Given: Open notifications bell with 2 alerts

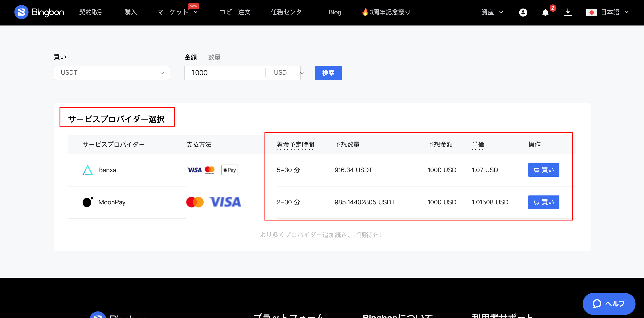Looking at the screenshot, I should 545,12.
